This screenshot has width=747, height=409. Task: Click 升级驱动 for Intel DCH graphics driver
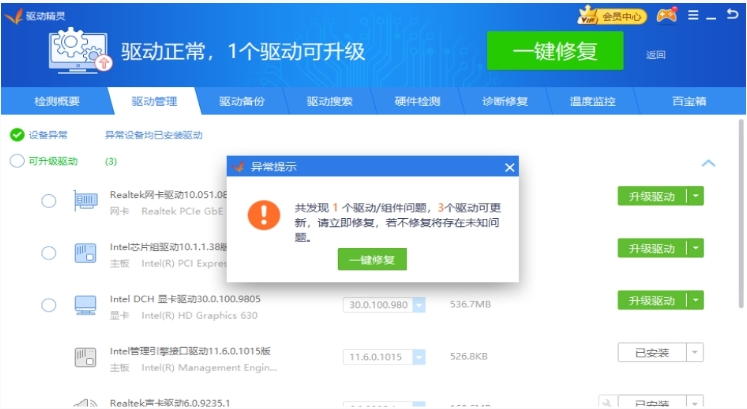pos(651,300)
